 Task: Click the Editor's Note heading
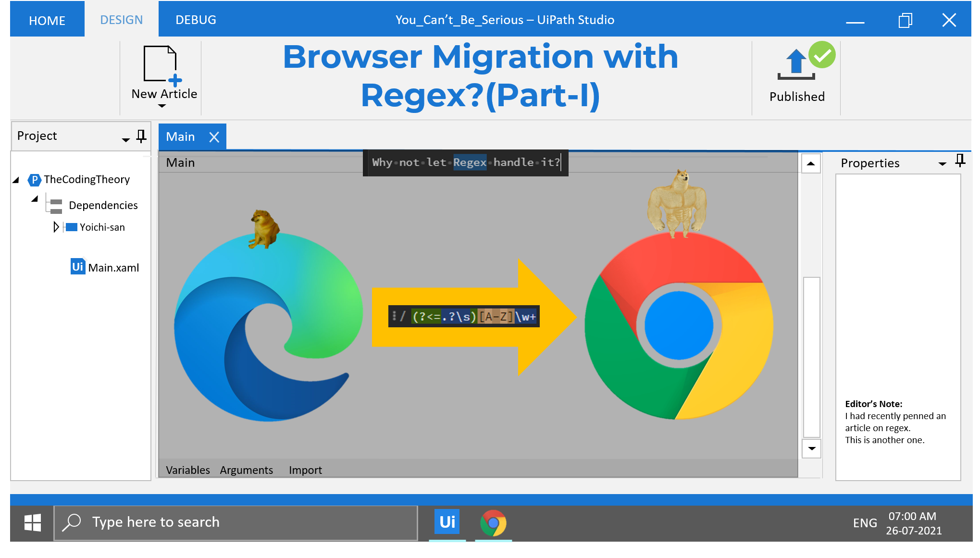874,404
